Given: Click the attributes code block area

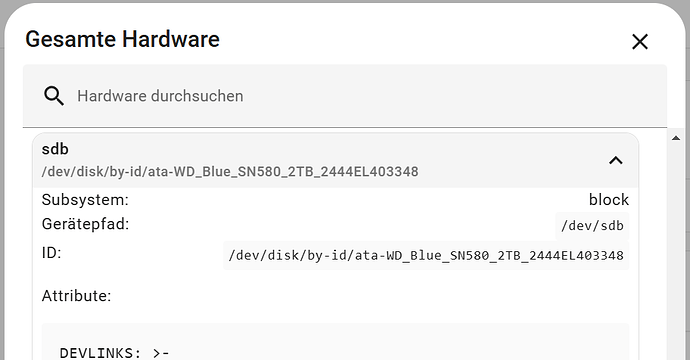Looking at the screenshot, I should coord(335,342).
